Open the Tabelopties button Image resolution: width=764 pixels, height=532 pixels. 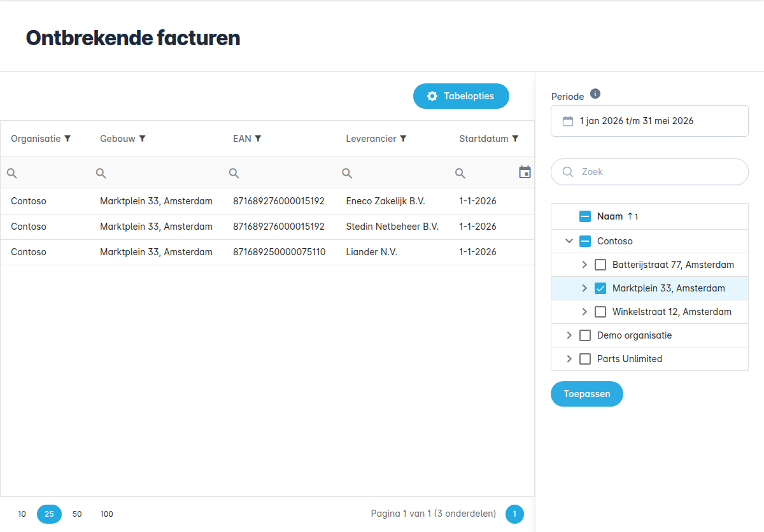coord(461,96)
